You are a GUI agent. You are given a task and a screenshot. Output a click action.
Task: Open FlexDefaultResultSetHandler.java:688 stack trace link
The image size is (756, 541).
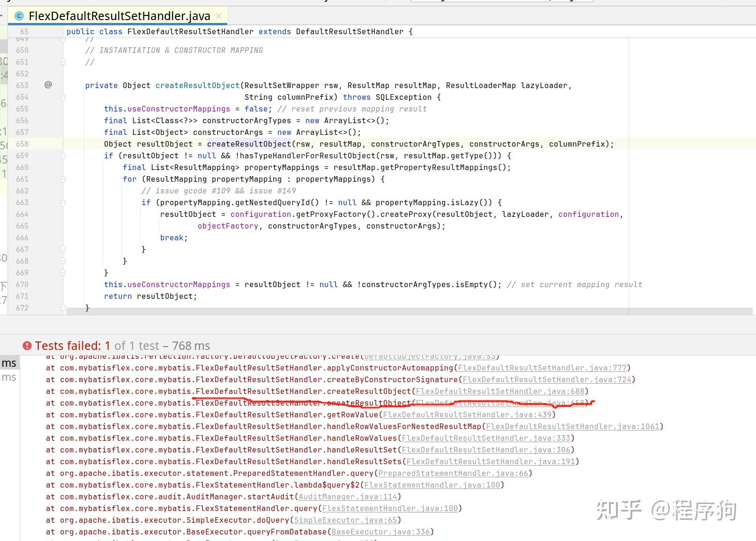click(x=500, y=391)
